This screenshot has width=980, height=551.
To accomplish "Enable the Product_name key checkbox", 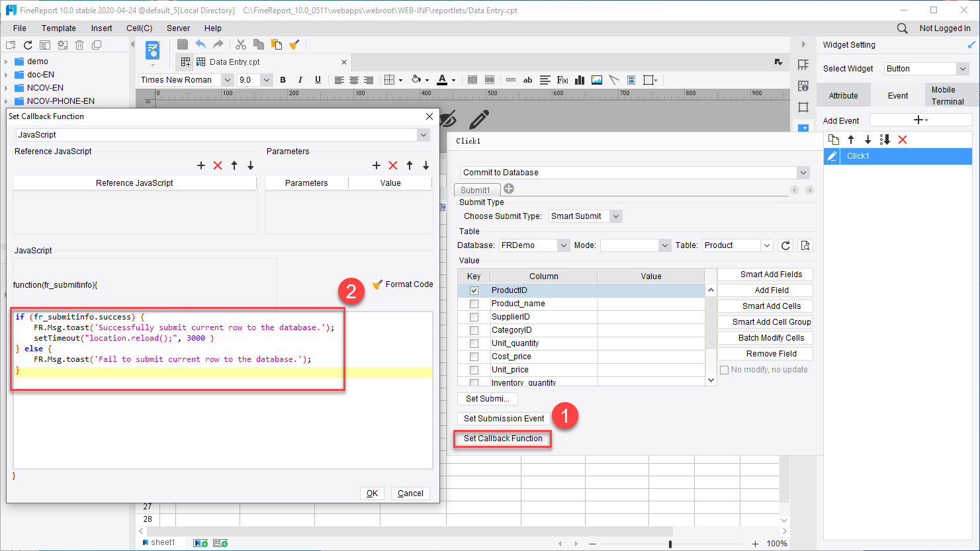I will 473,303.
